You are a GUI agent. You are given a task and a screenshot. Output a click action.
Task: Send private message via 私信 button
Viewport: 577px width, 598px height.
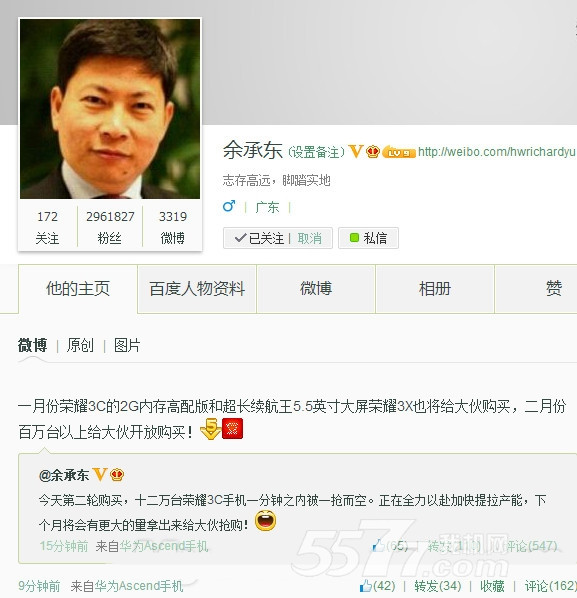(368, 238)
